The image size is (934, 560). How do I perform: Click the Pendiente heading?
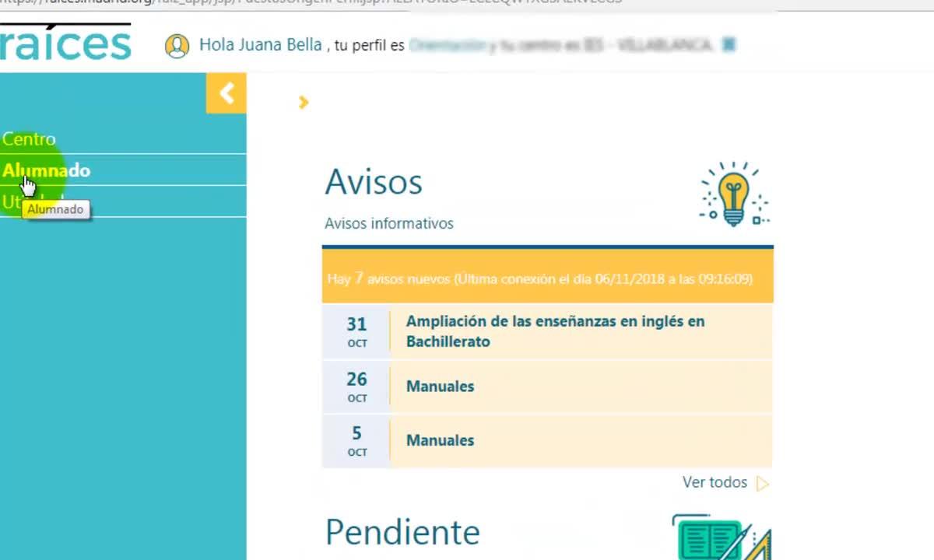pyautogui.click(x=402, y=532)
